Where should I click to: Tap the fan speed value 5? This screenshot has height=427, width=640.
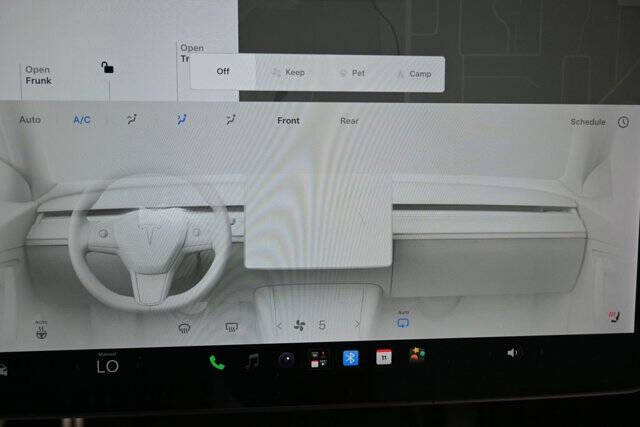(322, 325)
